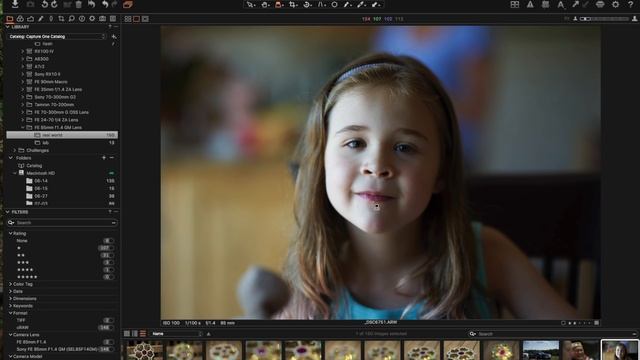Open the Details magnifier tool tab
Screen dimensions: 640x360
click(71, 19)
